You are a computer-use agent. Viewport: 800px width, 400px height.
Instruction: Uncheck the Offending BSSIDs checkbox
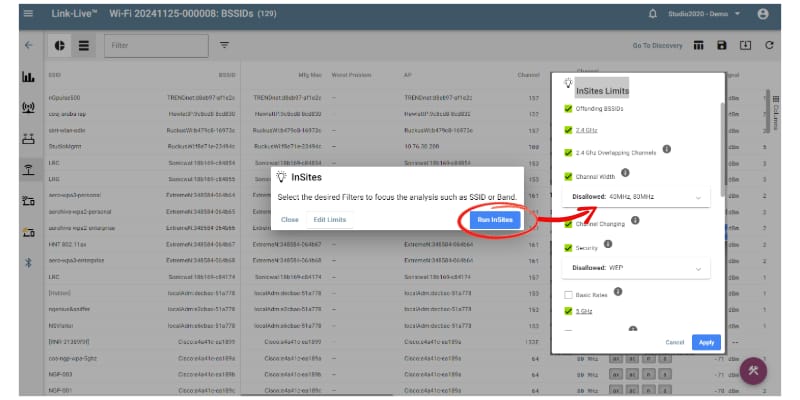pos(568,107)
